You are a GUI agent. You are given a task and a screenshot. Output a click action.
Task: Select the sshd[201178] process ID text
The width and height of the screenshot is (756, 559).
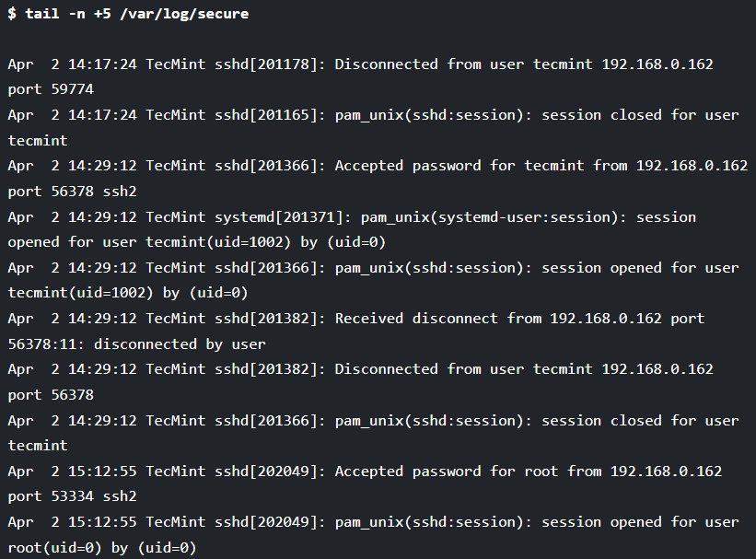point(266,64)
